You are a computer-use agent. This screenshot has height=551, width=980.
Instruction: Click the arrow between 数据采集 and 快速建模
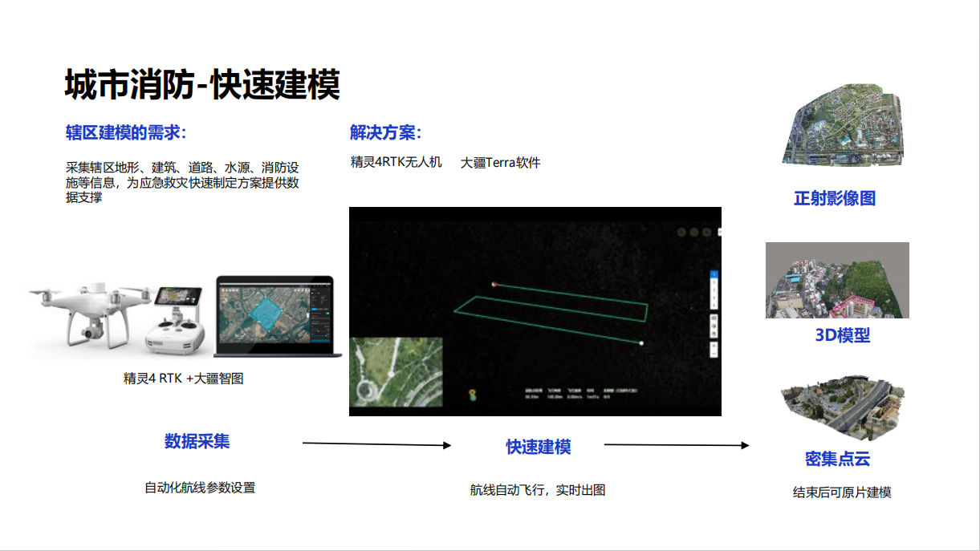coord(376,444)
